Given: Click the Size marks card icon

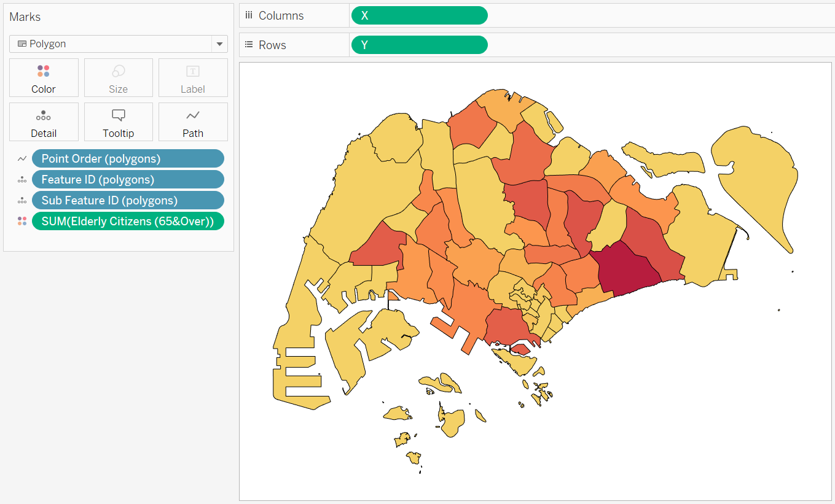Looking at the screenshot, I should (119, 71).
